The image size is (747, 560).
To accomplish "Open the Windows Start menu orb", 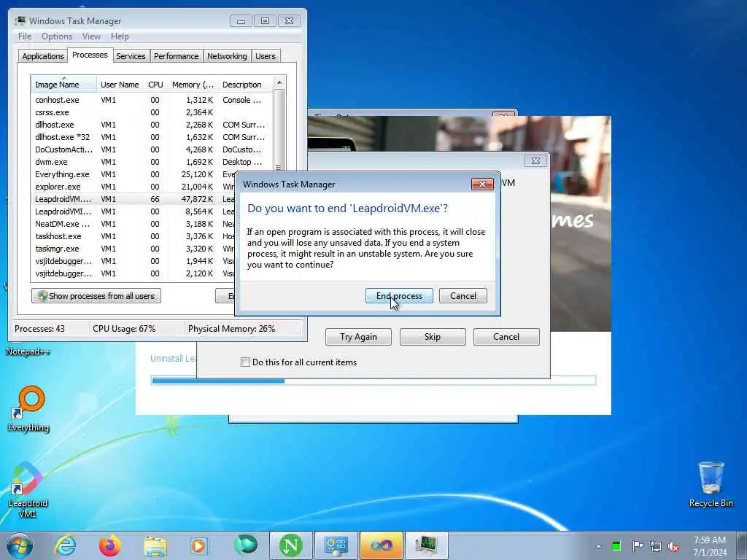I will click(20, 545).
